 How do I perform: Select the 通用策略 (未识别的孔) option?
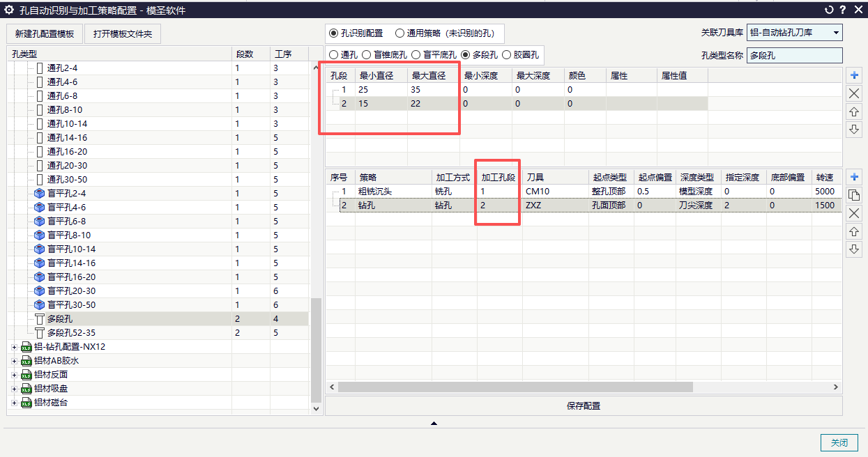tap(399, 33)
